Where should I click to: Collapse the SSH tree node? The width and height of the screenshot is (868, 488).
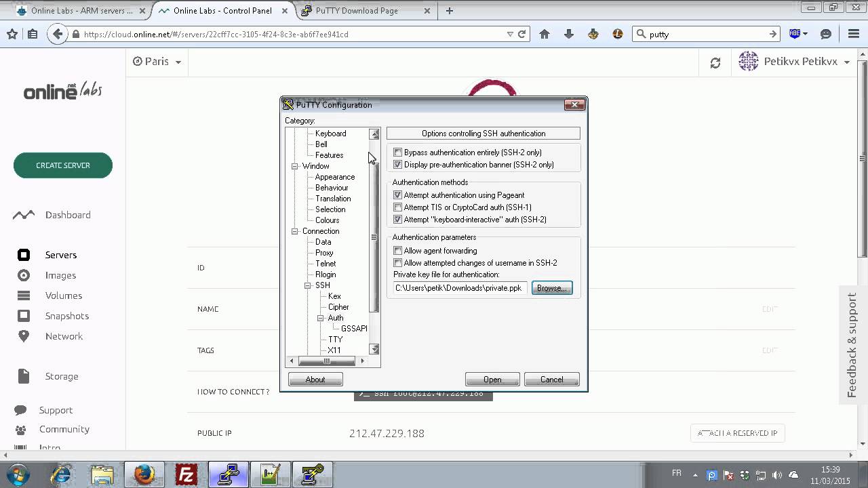tap(309, 285)
